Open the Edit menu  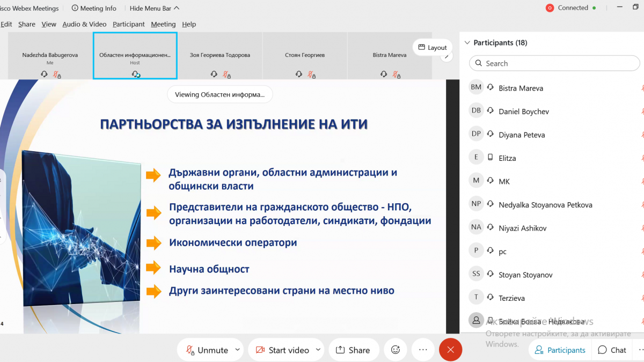(x=6, y=24)
